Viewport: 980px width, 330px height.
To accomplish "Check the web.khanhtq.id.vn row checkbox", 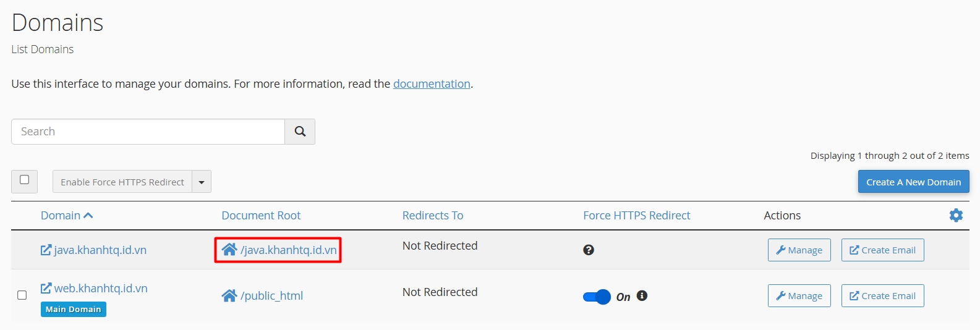I will pos(22,295).
